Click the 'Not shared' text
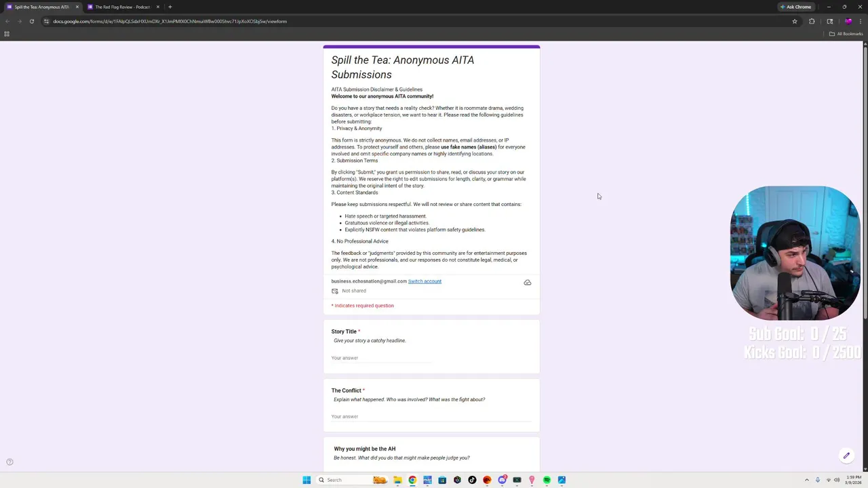The height and width of the screenshot is (488, 868). [x=354, y=291]
